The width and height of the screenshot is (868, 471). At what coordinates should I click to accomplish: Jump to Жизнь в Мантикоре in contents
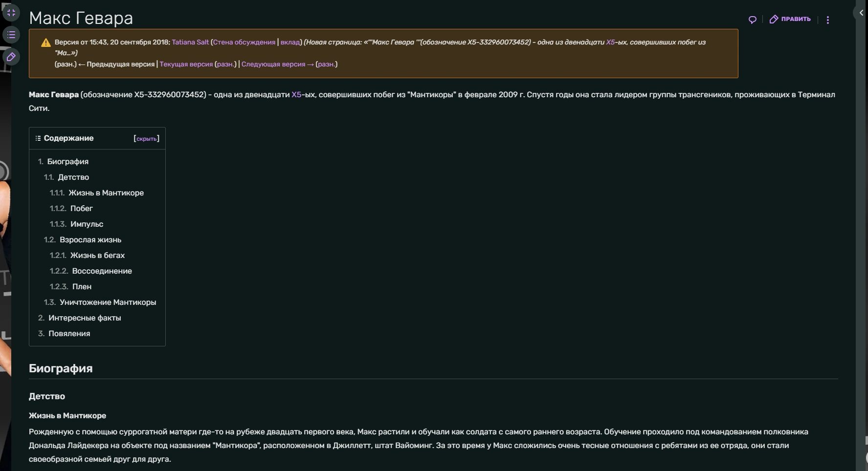point(106,193)
